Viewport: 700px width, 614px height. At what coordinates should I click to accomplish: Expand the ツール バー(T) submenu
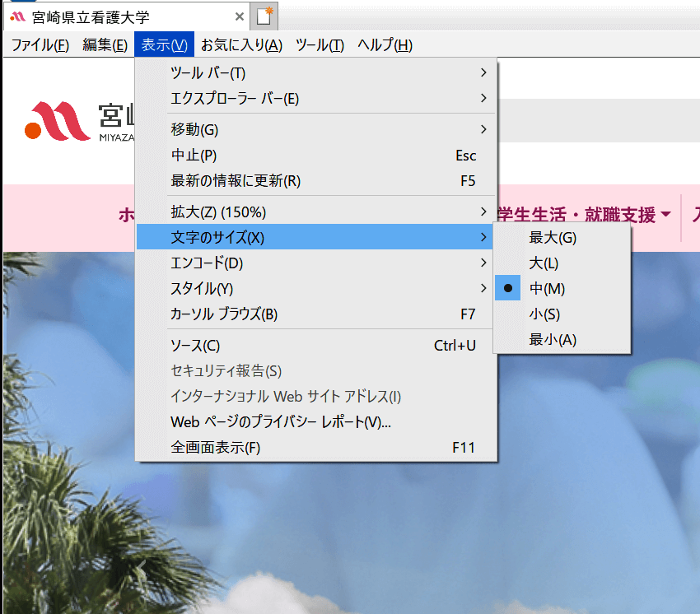[x=316, y=72]
